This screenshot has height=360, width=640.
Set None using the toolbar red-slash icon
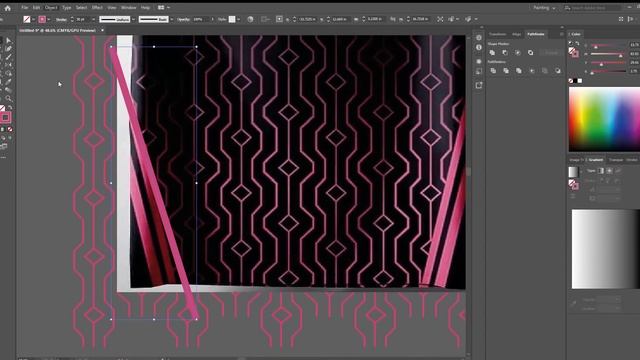[10, 129]
